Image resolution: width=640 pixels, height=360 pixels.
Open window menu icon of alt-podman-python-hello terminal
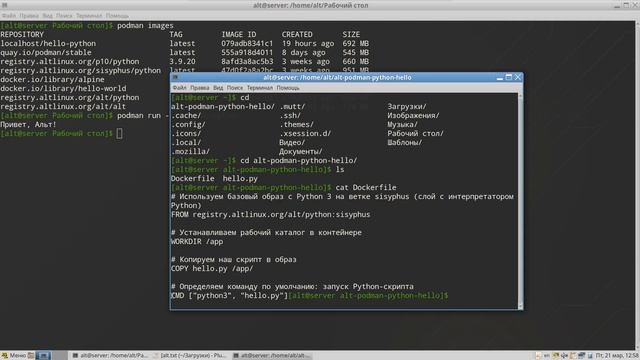175,77
